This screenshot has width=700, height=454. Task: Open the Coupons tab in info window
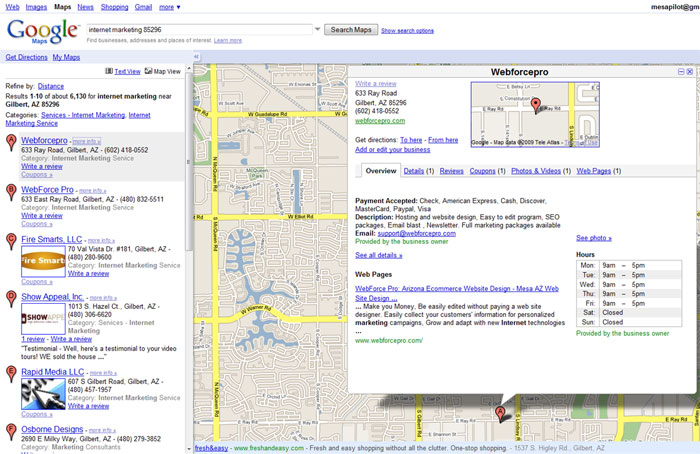(x=482, y=171)
